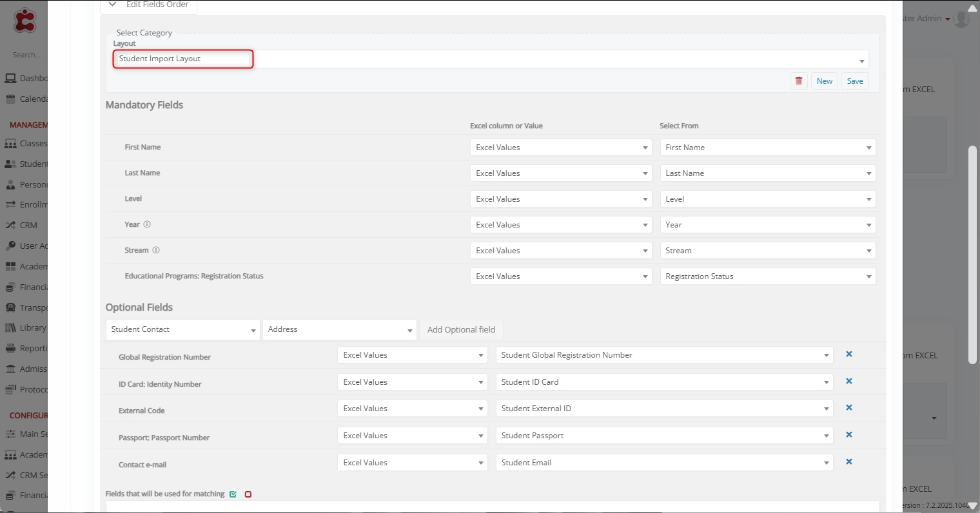Remove the External Code optional field
This screenshot has width=980, height=513.
click(x=849, y=408)
